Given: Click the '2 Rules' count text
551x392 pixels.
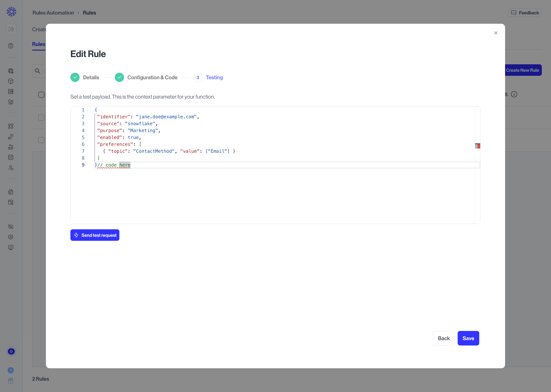Looking at the screenshot, I should point(41,379).
